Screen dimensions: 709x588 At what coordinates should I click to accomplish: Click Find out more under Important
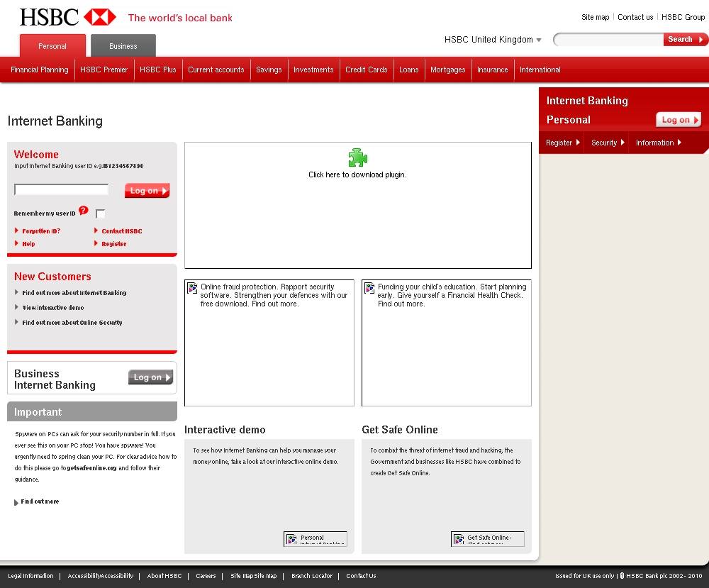coord(40,501)
